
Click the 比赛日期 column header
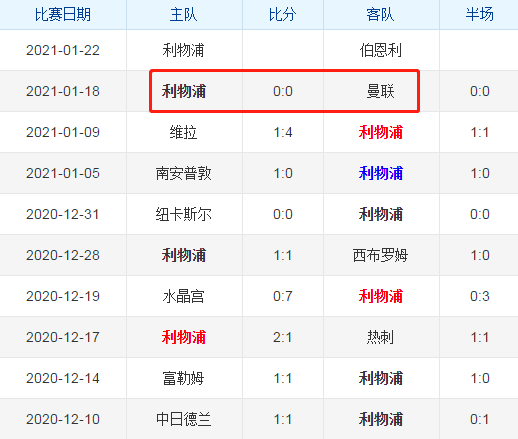tap(63, 15)
